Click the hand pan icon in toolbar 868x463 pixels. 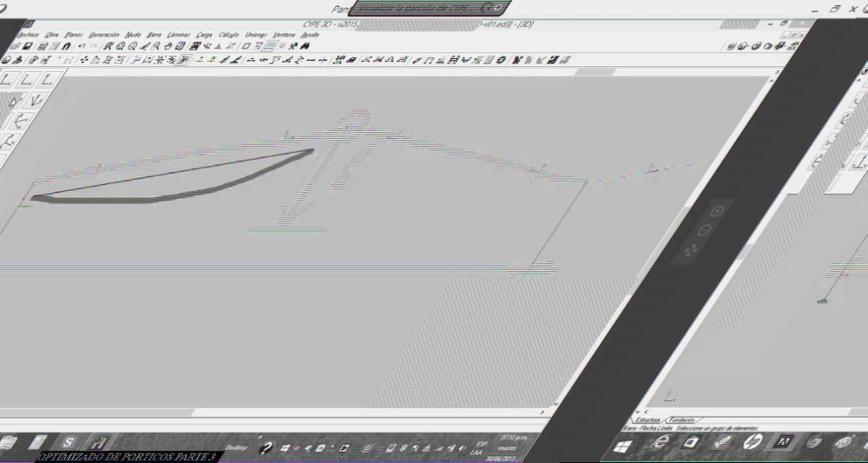[168, 47]
